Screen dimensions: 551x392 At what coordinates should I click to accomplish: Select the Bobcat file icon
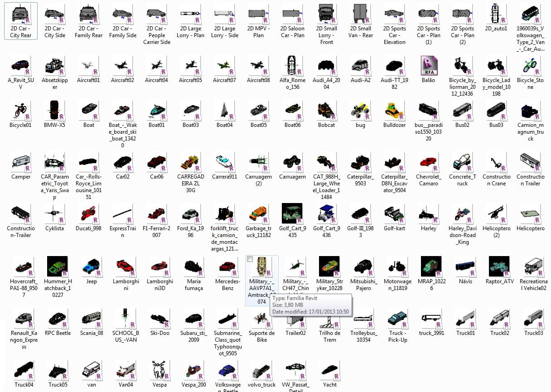coord(326,111)
